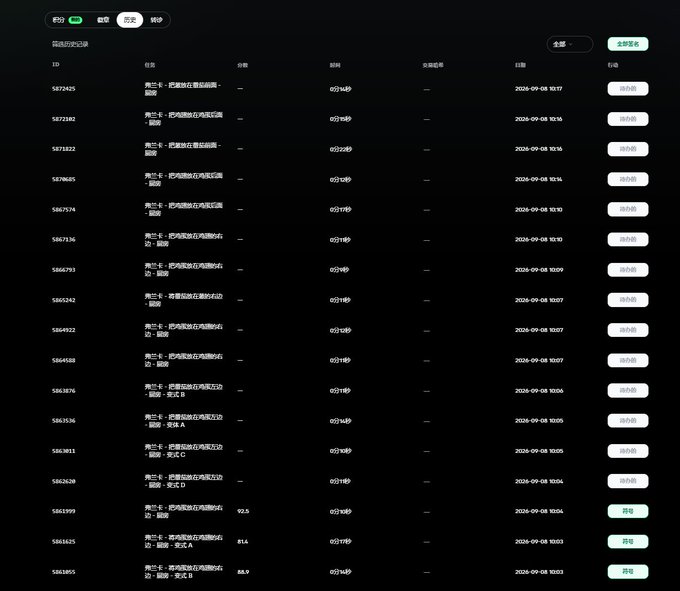Click task name ending 变体 A
The image size is (680, 591).
[x=183, y=421]
